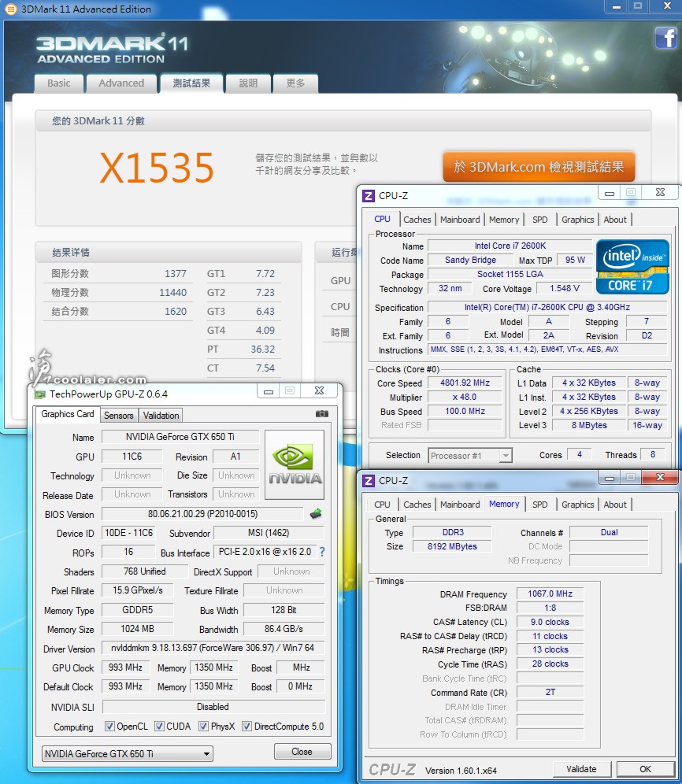
Task: Click the Specification field i7-2600K CPU @ 3.40GHz
Action: [547, 307]
